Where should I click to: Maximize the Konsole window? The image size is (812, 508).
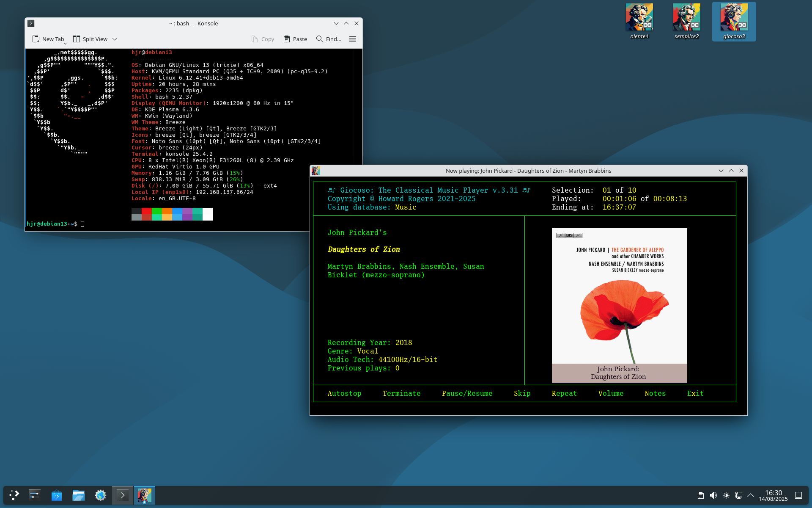click(x=346, y=23)
